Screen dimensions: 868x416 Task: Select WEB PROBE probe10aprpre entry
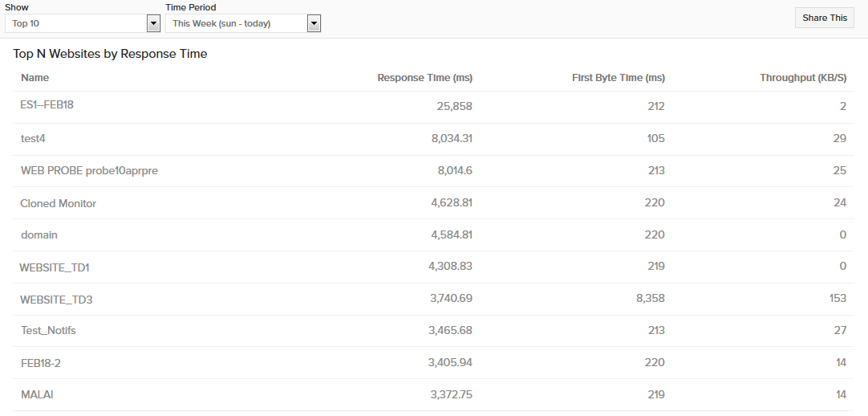pyautogui.click(x=89, y=170)
